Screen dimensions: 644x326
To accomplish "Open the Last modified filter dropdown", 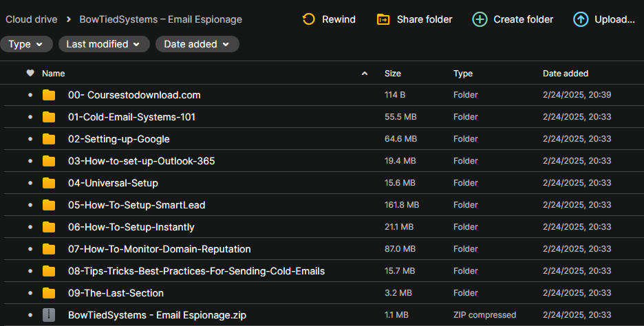I will tap(104, 44).
